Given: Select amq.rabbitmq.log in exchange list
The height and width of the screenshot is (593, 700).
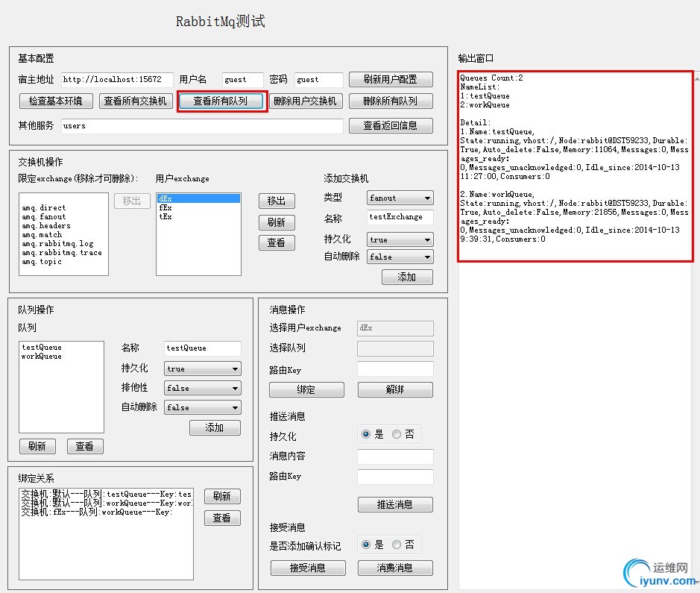Looking at the screenshot, I should pyautogui.click(x=57, y=243).
